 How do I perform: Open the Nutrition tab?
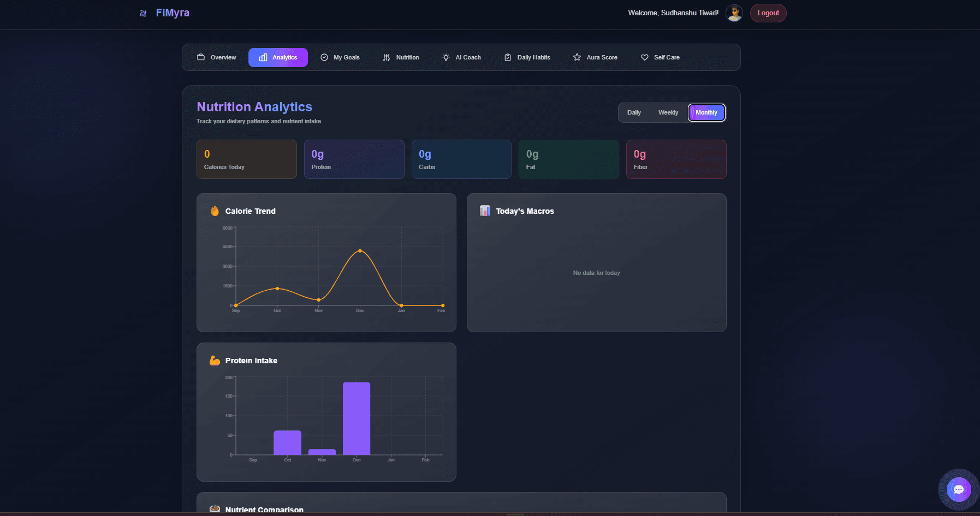pyautogui.click(x=401, y=57)
